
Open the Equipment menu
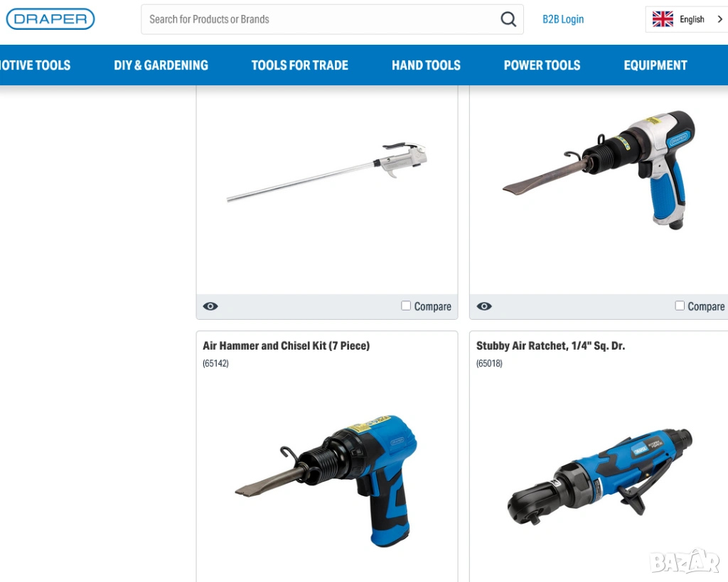click(655, 65)
